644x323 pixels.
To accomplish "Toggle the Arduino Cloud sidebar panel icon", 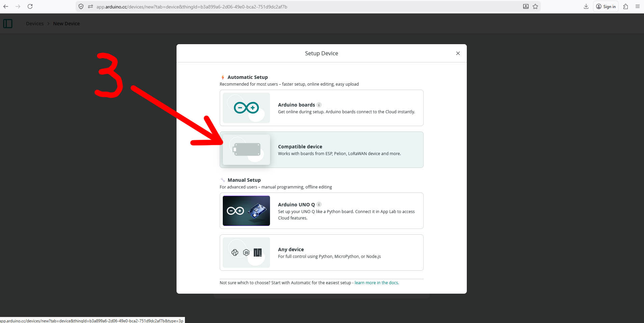I will pyautogui.click(x=8, y=24).
